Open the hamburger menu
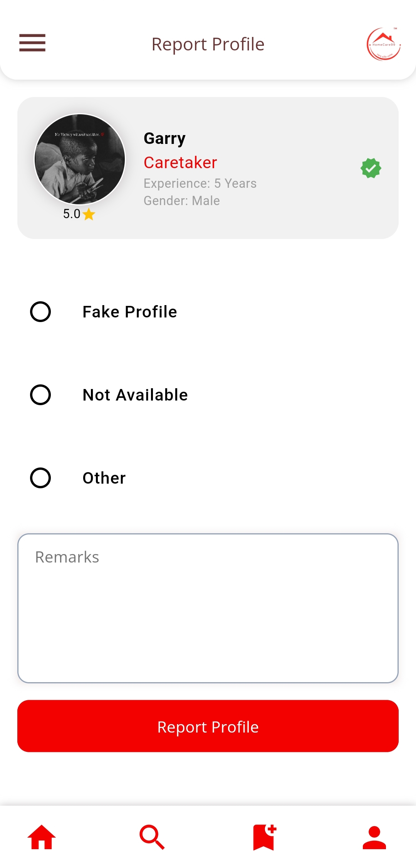This screenshot has height=868, width=416. click(32, 43)
